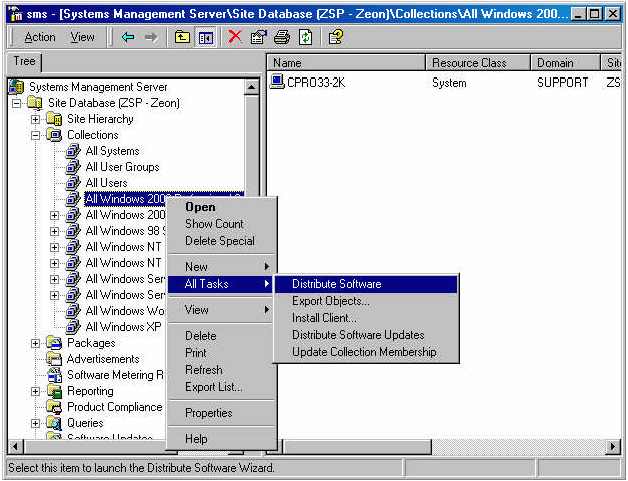Sort by the Name column header
The height and width of the screenshot is (481, 628).
pyautogui.click(x=346, y=63)
